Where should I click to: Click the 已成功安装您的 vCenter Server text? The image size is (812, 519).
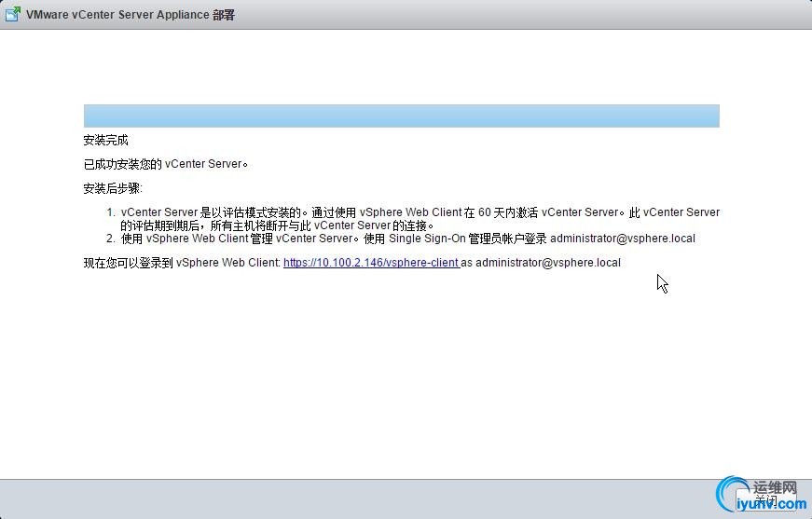pos(166,164)
